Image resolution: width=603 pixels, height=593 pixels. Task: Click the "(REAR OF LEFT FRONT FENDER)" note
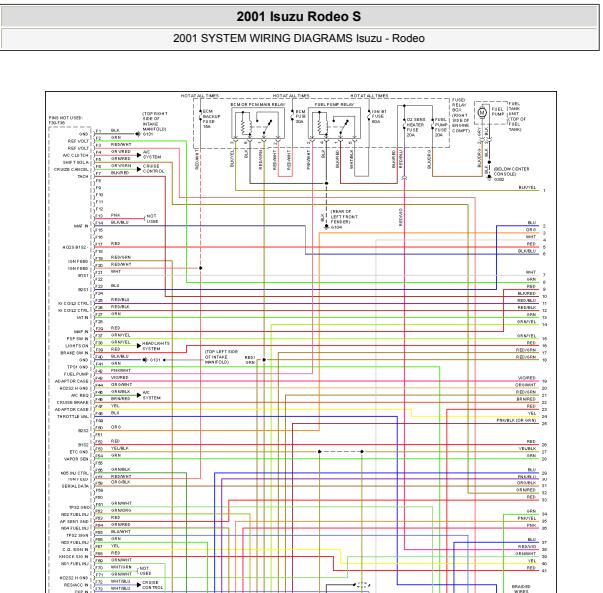tap(344, 217)
